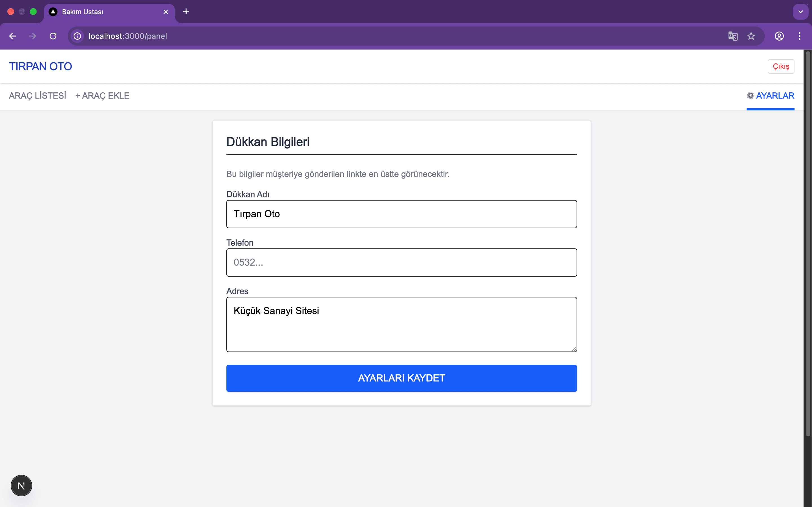Image resolution: width=812 pixels, height=507 pixels.
Task: Click the Çıkış logout button
Action: click(x=781, y=66)
